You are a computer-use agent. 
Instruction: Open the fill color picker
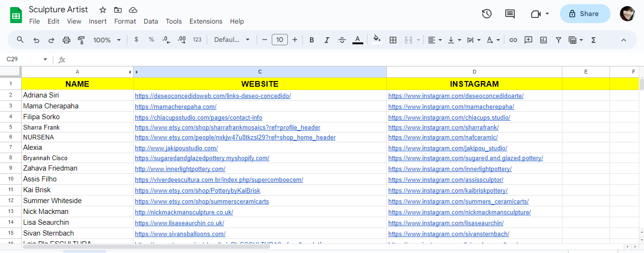pyautogui.click(x=376, y=40)
